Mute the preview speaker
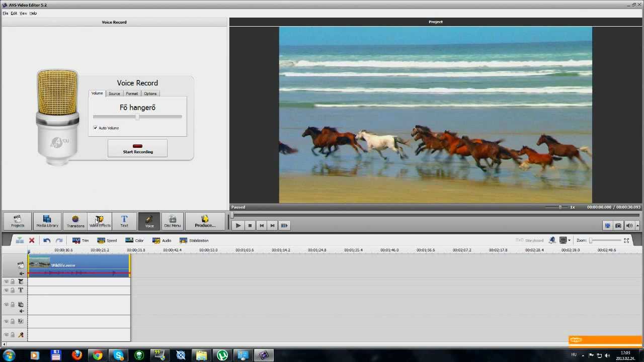Viewport: 644px width, 362px height. pyautogui.click(x=629, y=226)
